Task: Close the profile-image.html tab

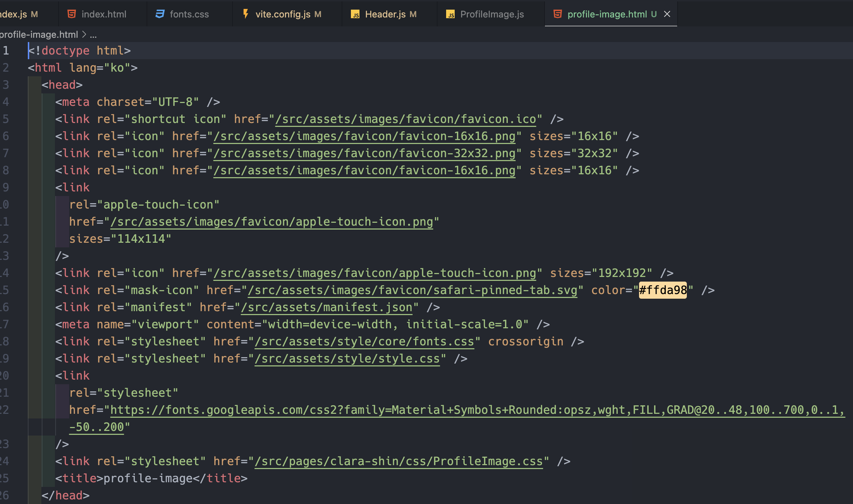Action: click(x=667, y=14)
